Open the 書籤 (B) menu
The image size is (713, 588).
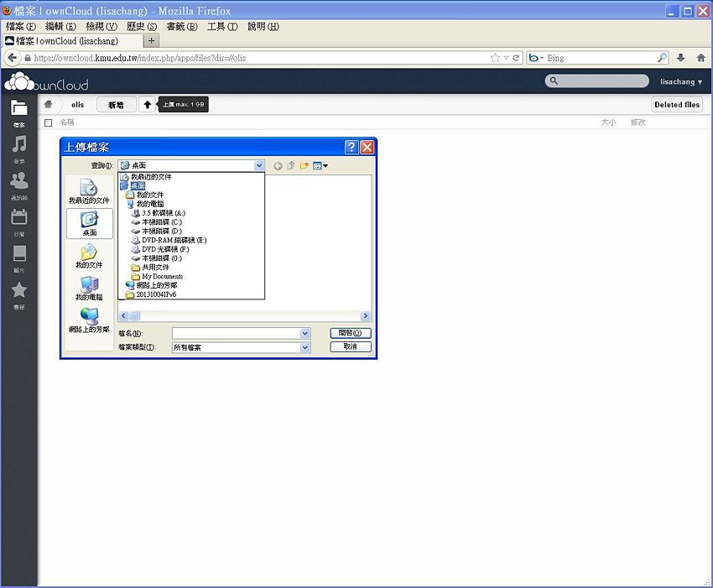(182, 26)
